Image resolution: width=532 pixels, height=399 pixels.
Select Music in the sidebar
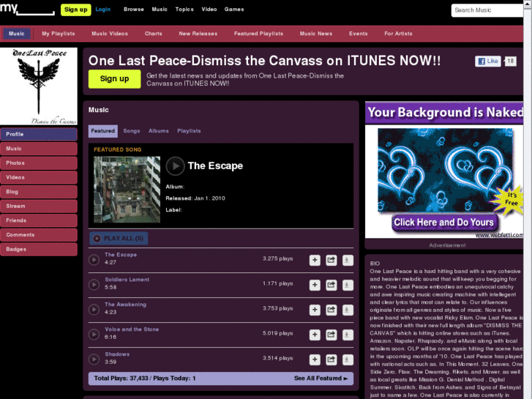coord(39,149)
